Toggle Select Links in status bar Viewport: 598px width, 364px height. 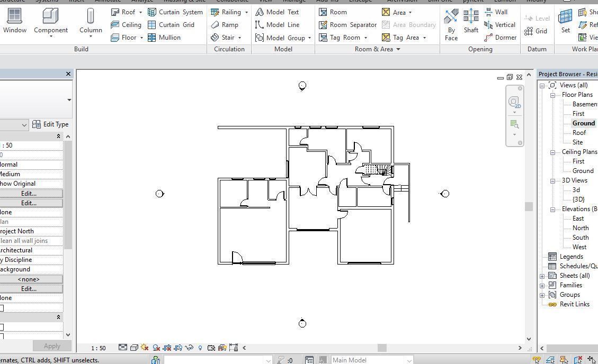[537, 359]
